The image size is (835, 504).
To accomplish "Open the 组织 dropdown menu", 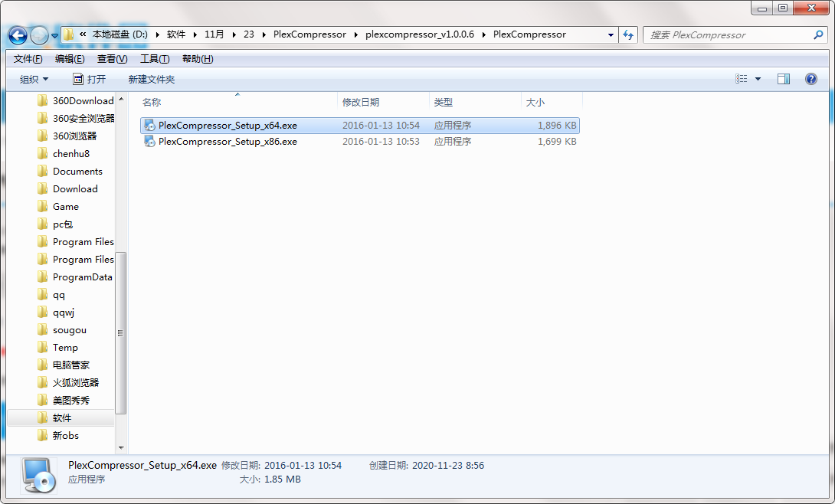I will 34,80.
